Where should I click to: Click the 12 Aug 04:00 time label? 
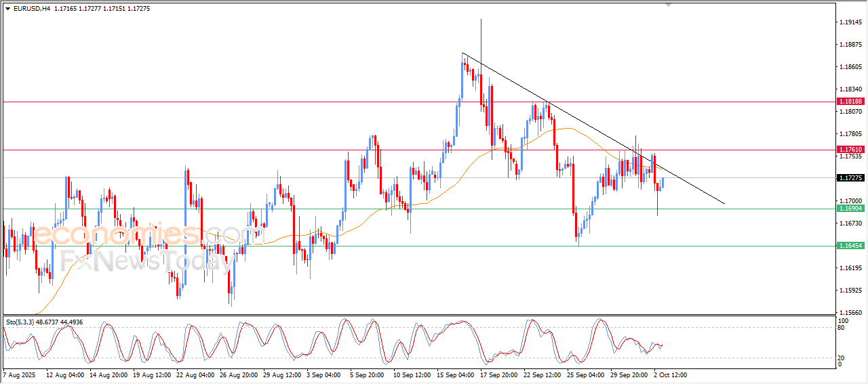(x=64, y=375)
